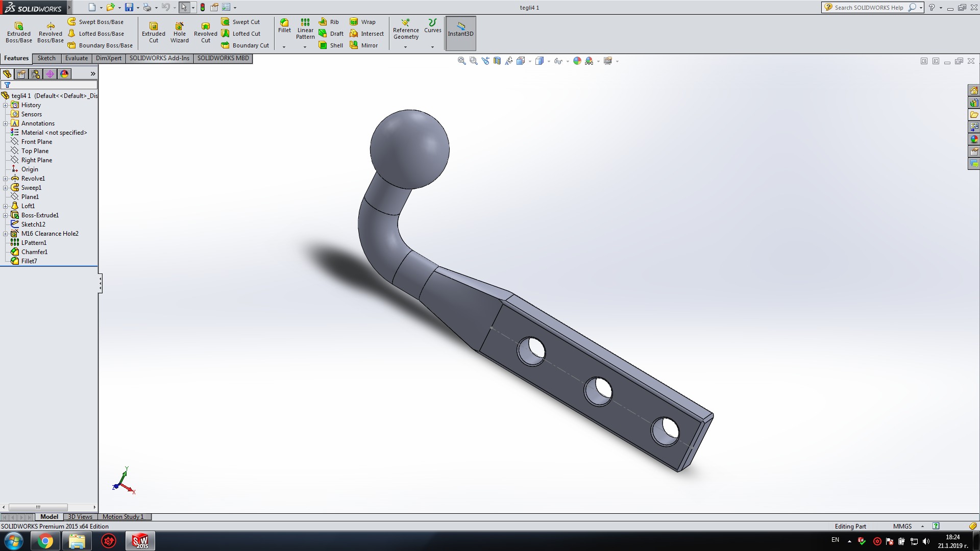Expand the Sweep1 feature node

tap(6, 188)
